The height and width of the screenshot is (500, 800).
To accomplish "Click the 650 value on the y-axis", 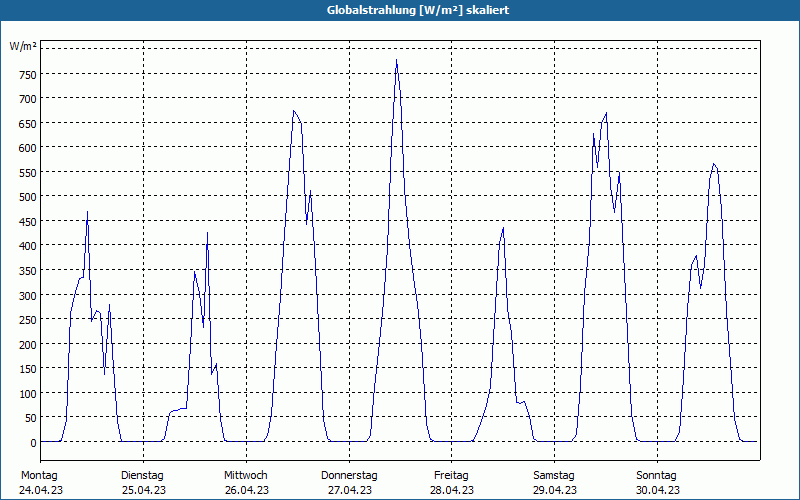I will point(28,124).
